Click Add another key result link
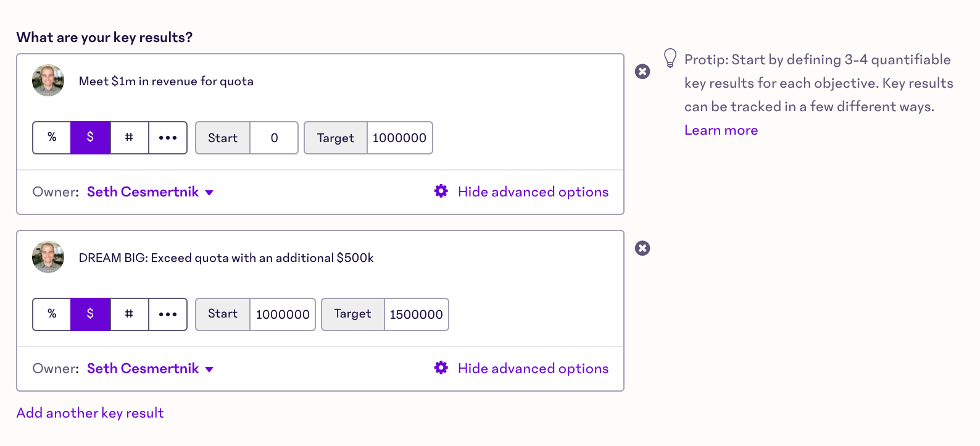980x446 pixels. point(90,413)
